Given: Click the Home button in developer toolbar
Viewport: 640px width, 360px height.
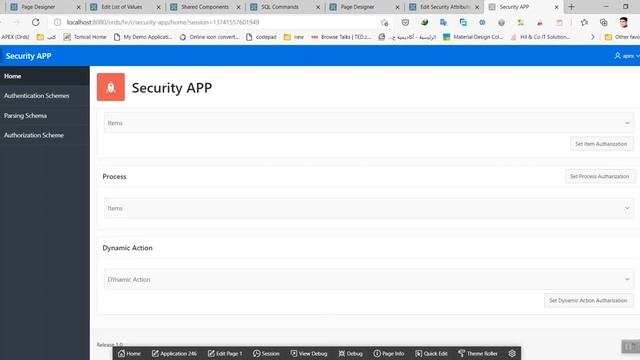Looking at the screenshot, I should pos(129,353).
